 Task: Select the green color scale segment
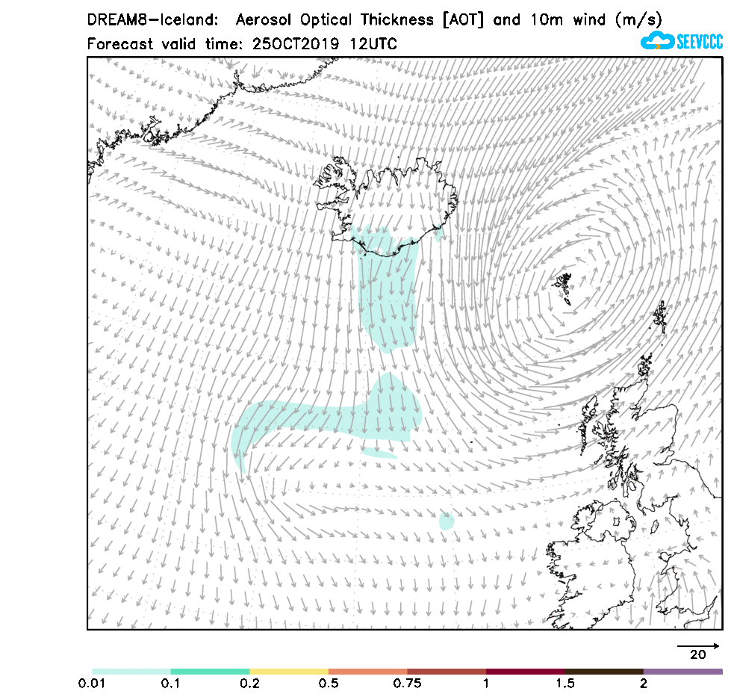point(210,672)
